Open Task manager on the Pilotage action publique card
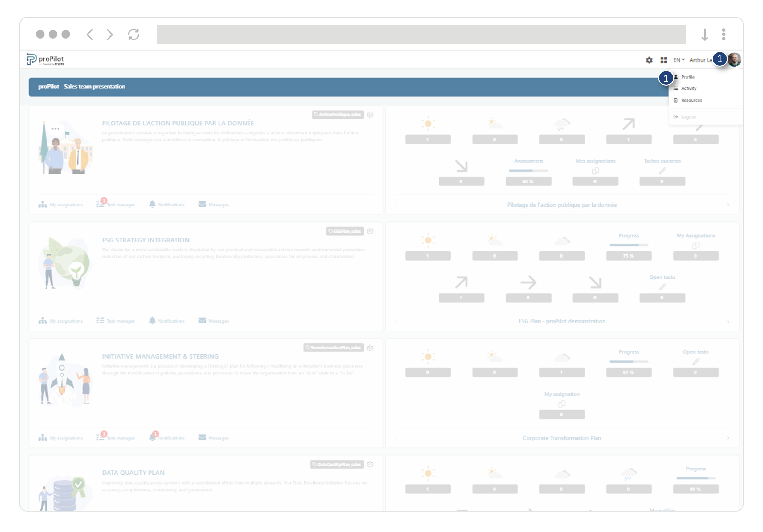Screen dimensions: 763x532 [116, 204]
